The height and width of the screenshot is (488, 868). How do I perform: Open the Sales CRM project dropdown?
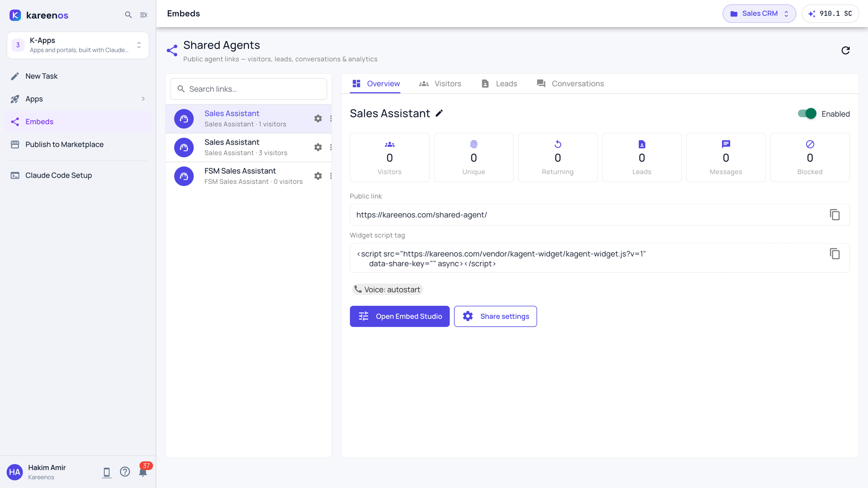point(759,14)
